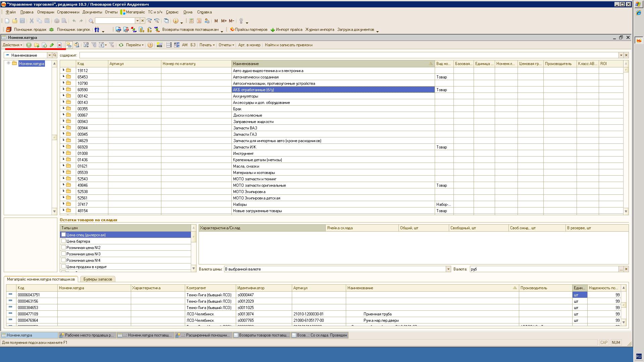Image resolution: width=644 pixels, height=362 pixels.
Task: Enable the Розничная цена №2 checkbox
Action: tap(63, 247)
